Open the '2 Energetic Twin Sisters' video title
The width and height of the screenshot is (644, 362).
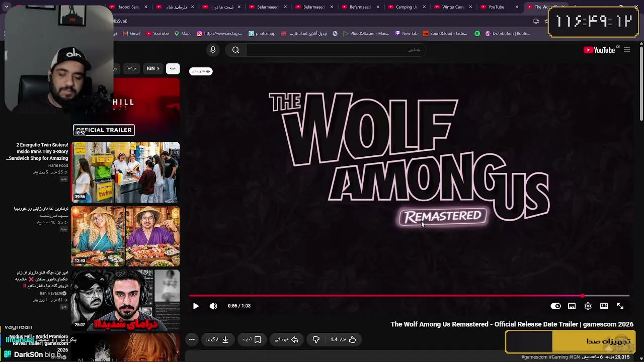click(37, 151)
